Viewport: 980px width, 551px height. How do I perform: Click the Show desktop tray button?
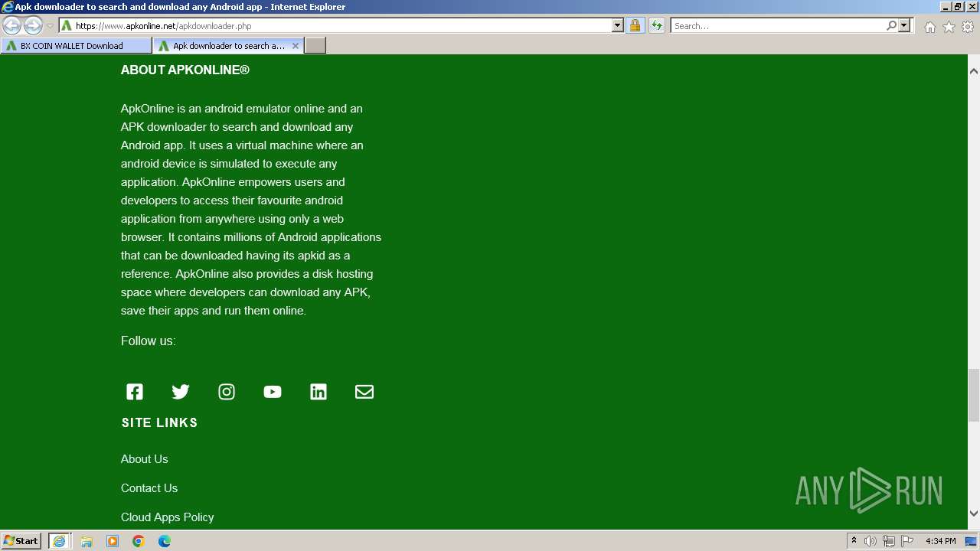tap(972, 541)
